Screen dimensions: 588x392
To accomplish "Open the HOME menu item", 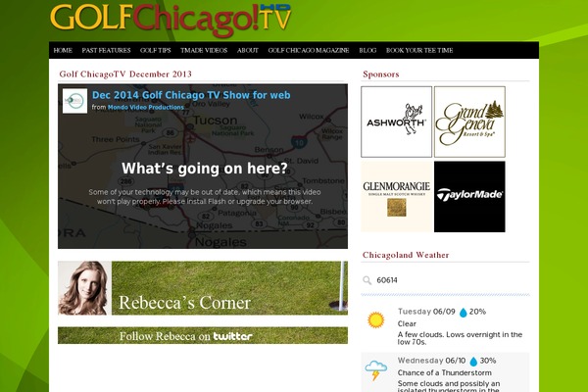I will pos(63,50).
